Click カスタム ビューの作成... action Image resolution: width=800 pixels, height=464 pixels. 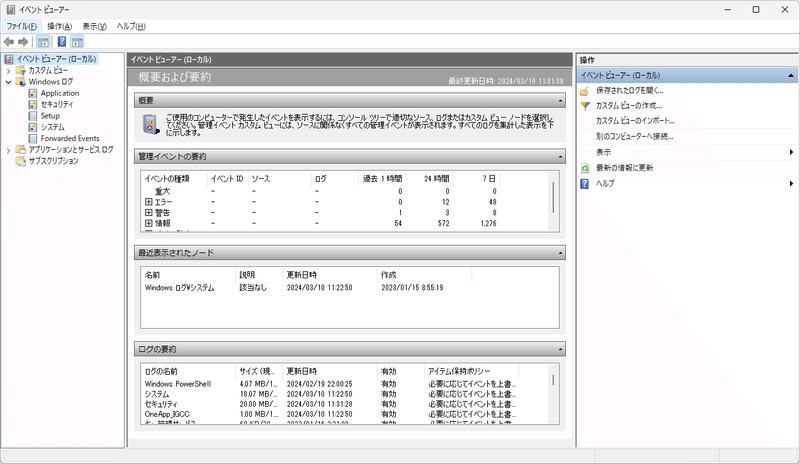point(629,106)
